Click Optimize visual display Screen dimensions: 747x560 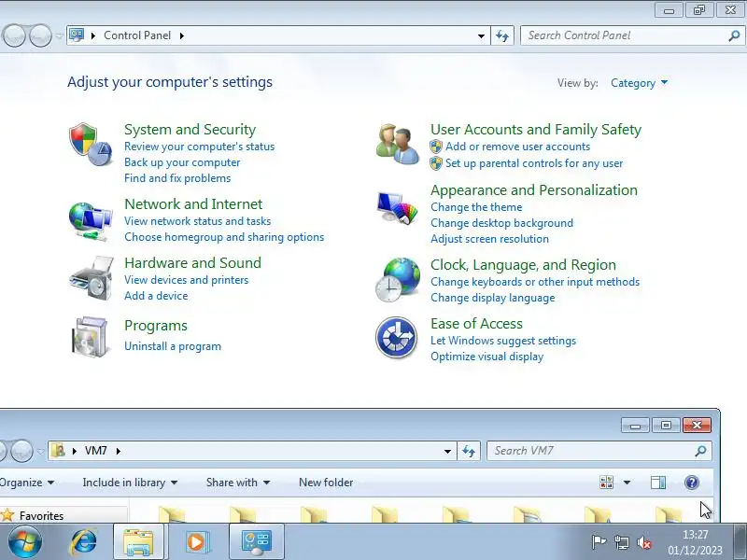coord(486,357)
